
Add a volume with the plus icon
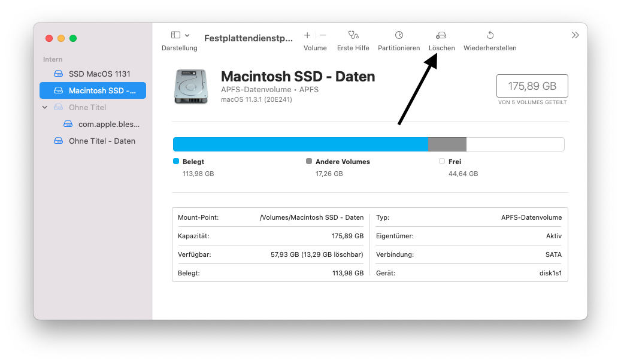tap(307, 35)
